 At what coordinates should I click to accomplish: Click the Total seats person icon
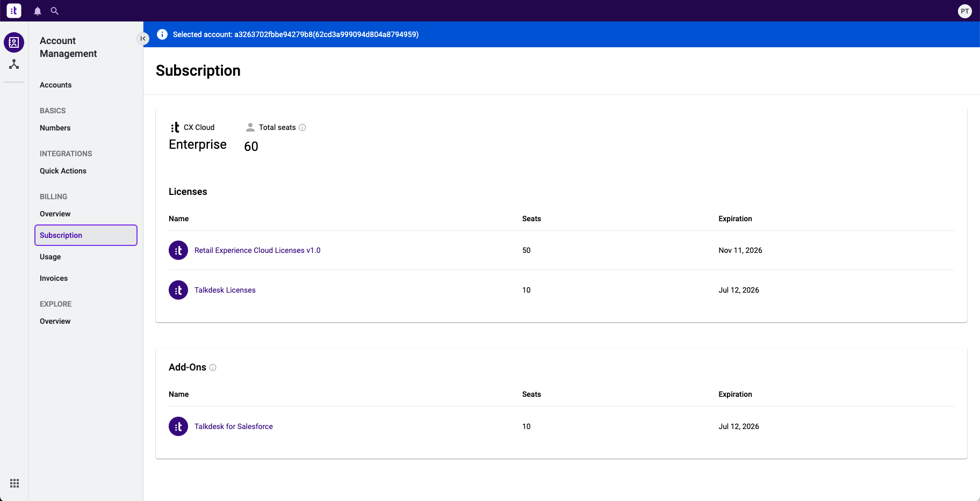click(x=250, y=127)
